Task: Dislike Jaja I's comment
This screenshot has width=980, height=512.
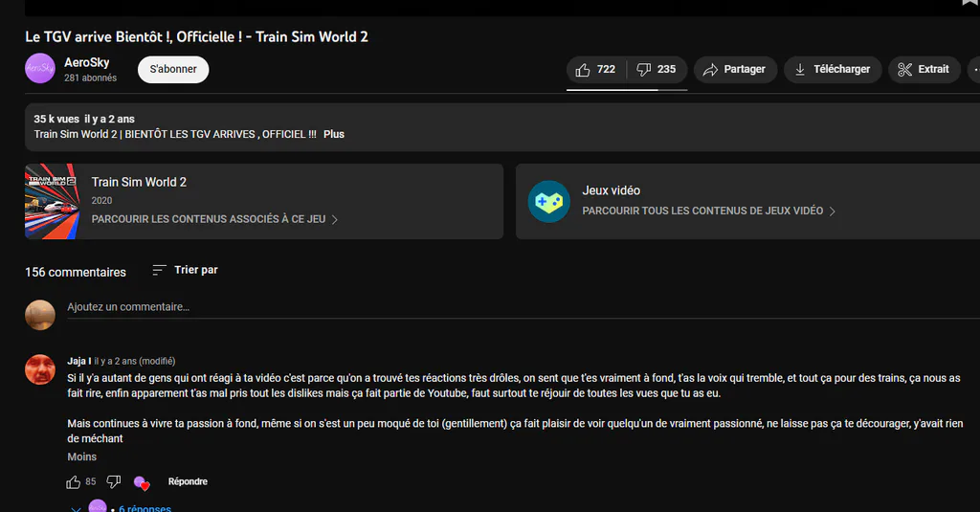Action: pos(114,482)
